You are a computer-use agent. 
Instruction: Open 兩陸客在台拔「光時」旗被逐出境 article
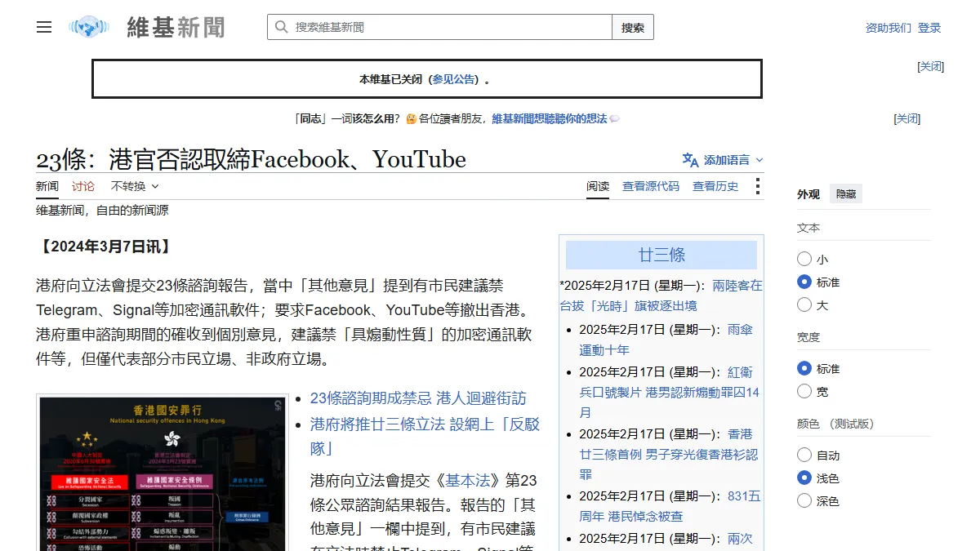tap(661, 295)
